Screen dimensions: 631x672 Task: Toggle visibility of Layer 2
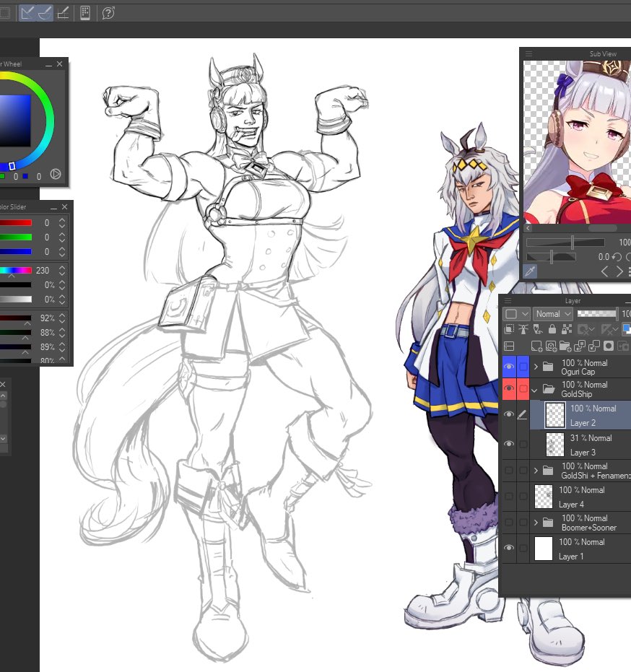(x=509, y=414)
